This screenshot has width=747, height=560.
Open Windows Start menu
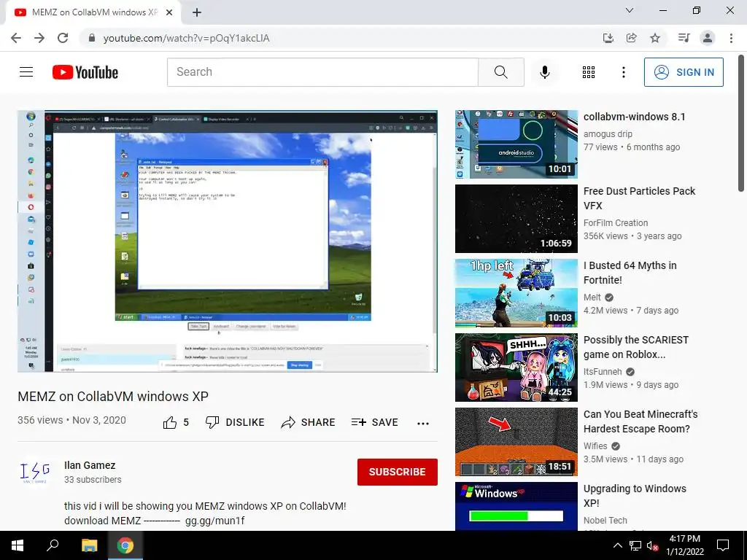click(x=18, y=545)
